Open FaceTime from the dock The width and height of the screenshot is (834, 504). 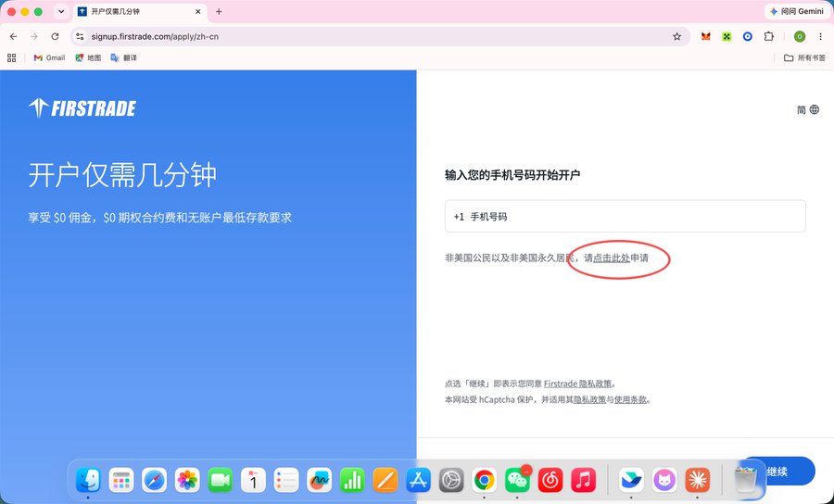(x=221, y=481)
